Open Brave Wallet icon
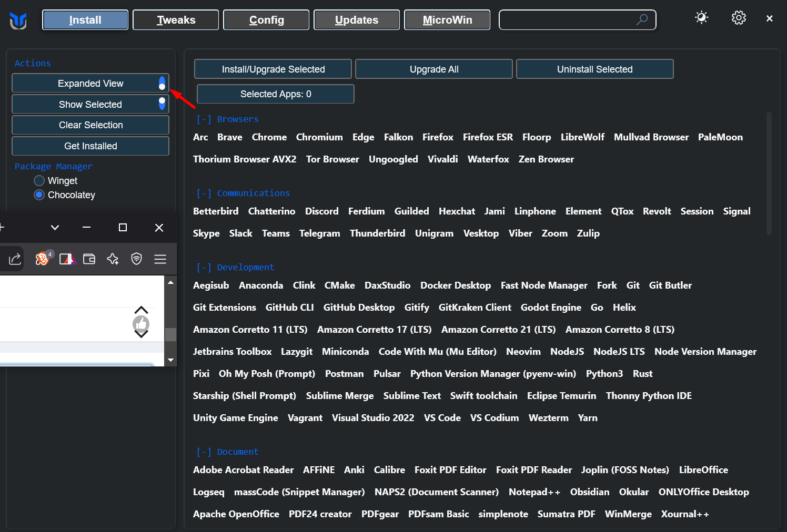 (x=89, y=259)
